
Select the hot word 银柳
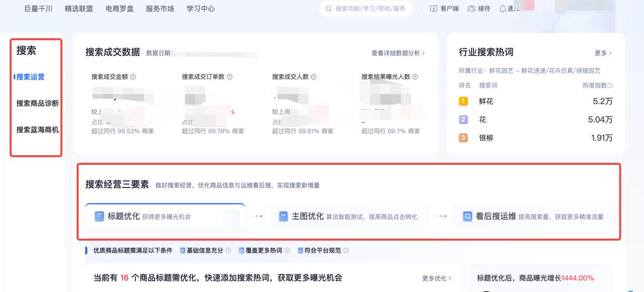click(487, 138)
